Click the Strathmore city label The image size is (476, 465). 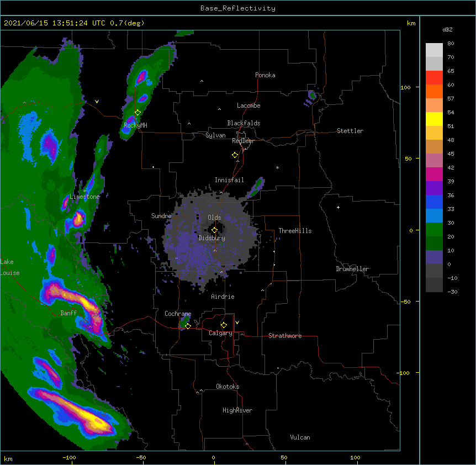coord(285,336)
